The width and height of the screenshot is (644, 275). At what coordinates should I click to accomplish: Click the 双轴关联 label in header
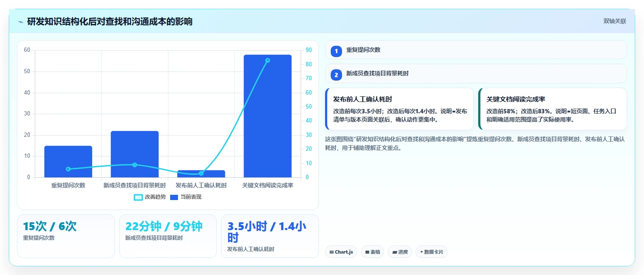point(614,21)
